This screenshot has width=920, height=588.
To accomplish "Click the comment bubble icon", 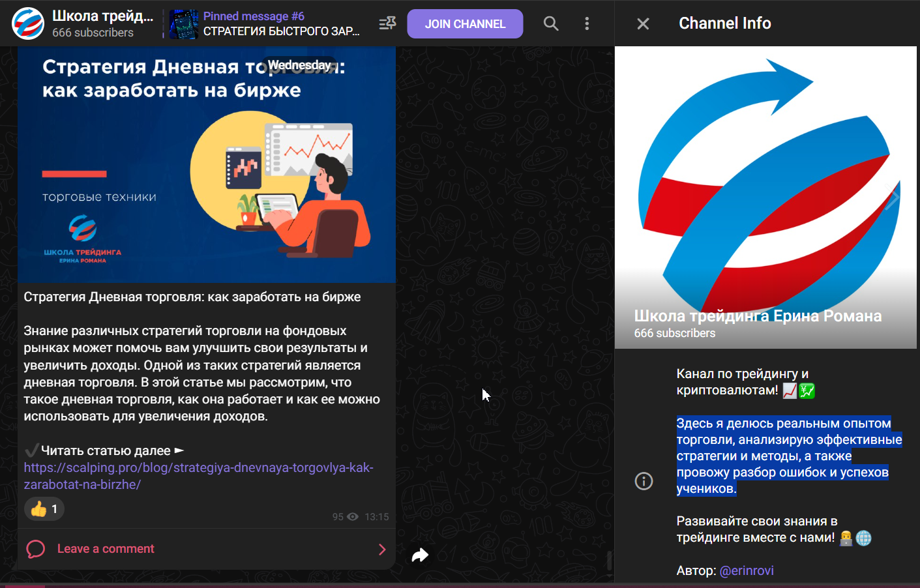I will pos(35,549).
